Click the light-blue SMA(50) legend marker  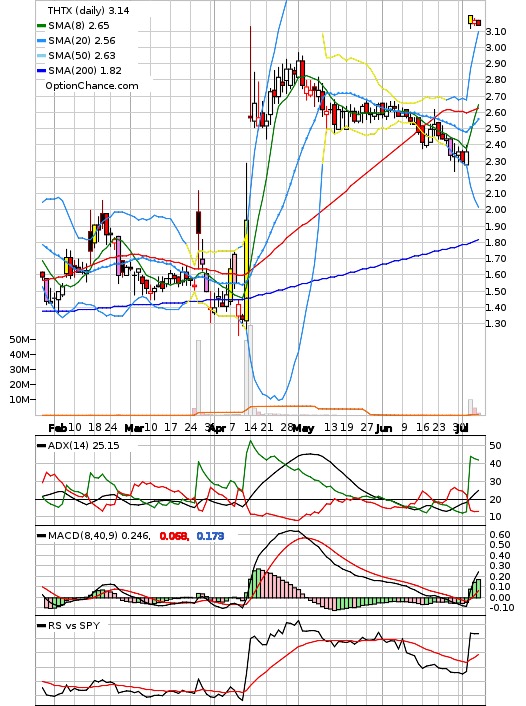41,56
